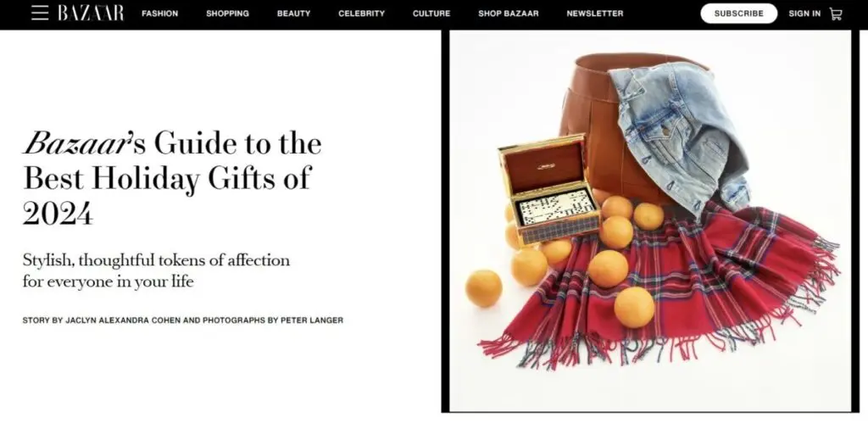Click the denim jacket in the photo
This screenshot has width=868, height=429.
coord(679,136)
